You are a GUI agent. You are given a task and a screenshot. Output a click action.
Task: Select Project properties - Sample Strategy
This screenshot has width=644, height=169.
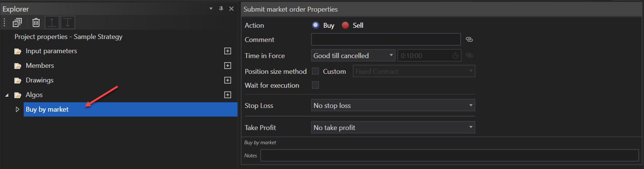[x=68, y=37]
